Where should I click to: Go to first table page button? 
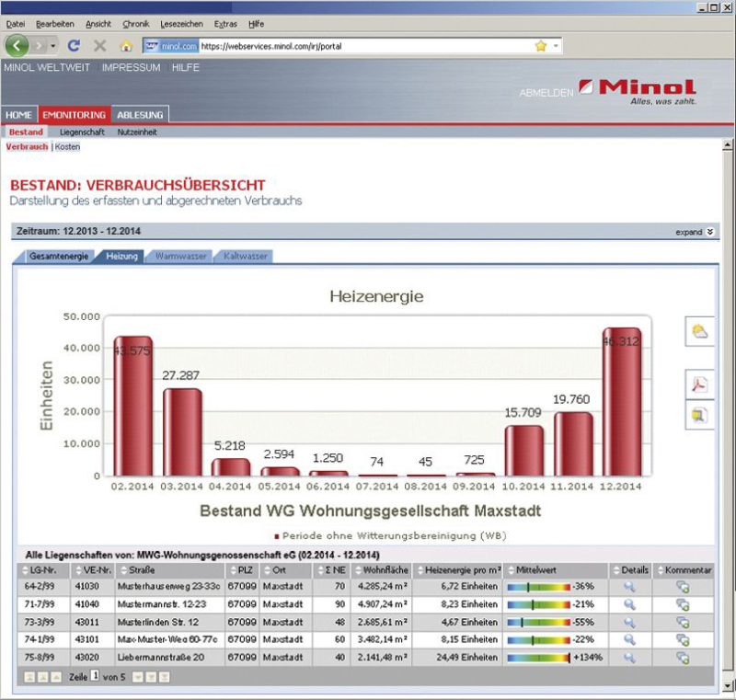coord(29,677)
